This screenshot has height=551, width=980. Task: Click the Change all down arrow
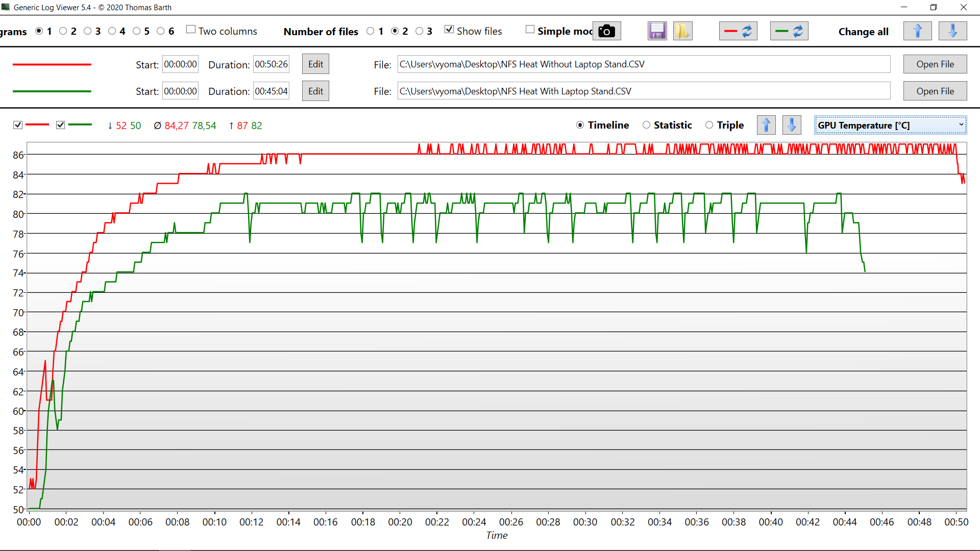point(952,31)
